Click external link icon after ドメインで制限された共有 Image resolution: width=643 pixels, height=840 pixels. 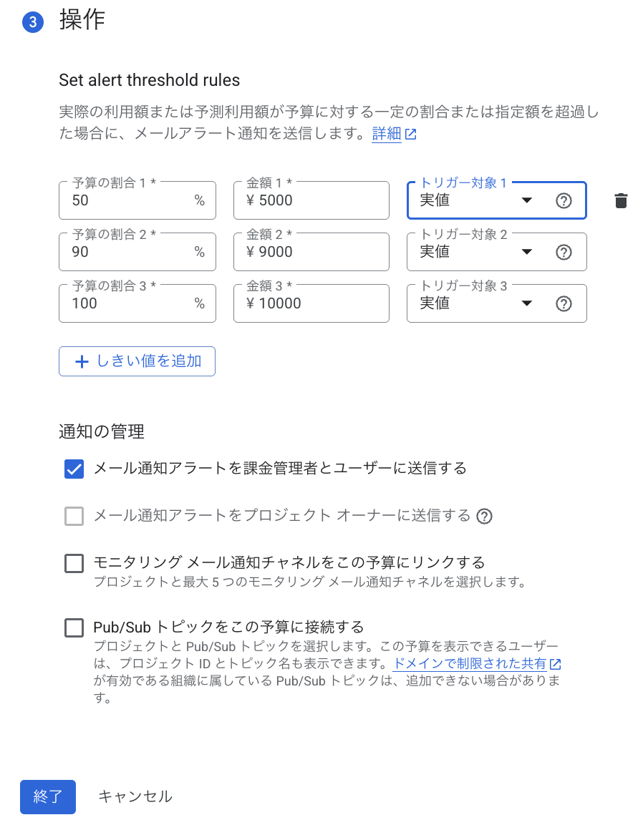coord(555,664)
